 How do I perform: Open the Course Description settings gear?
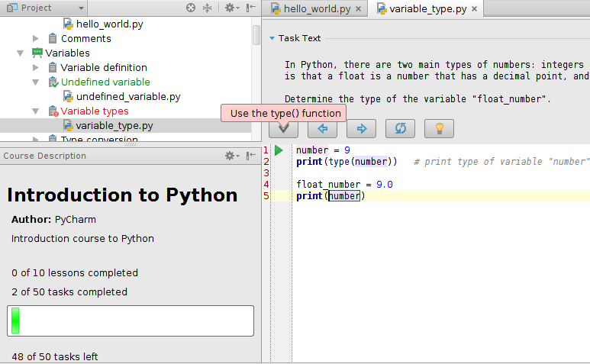(x=231, y=156)
